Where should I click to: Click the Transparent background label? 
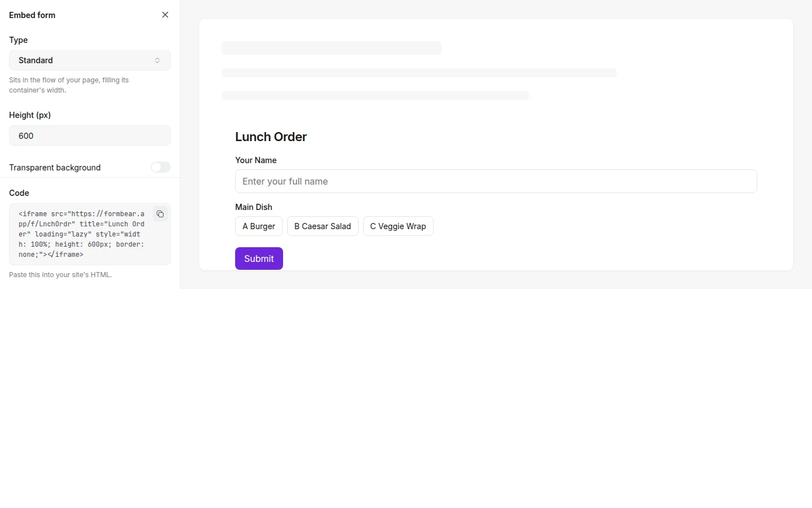[55, 168]
